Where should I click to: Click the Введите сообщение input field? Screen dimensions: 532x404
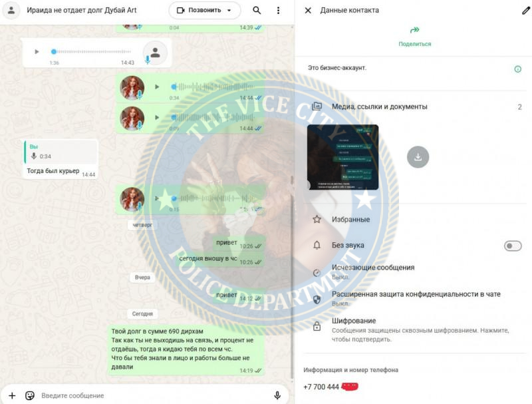point(154,395)
